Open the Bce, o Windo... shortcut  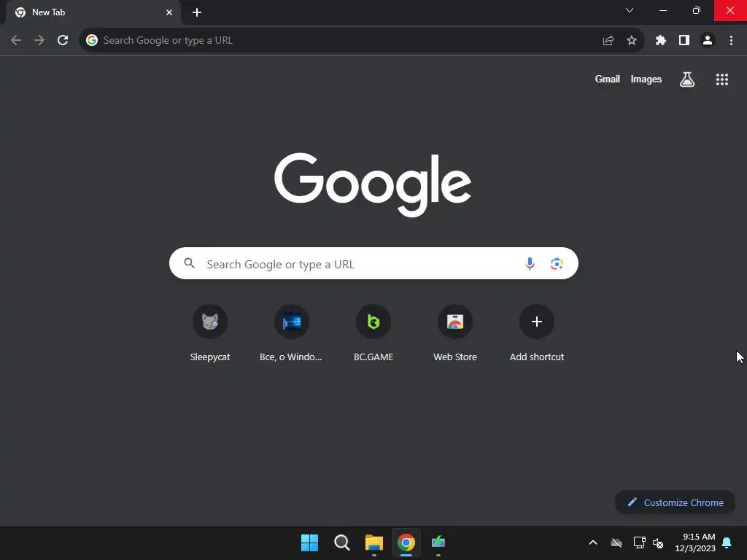(x=291, y=332)
